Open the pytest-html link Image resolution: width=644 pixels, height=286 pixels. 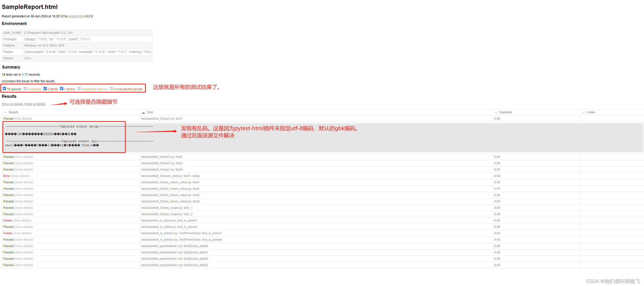(76, 16)
